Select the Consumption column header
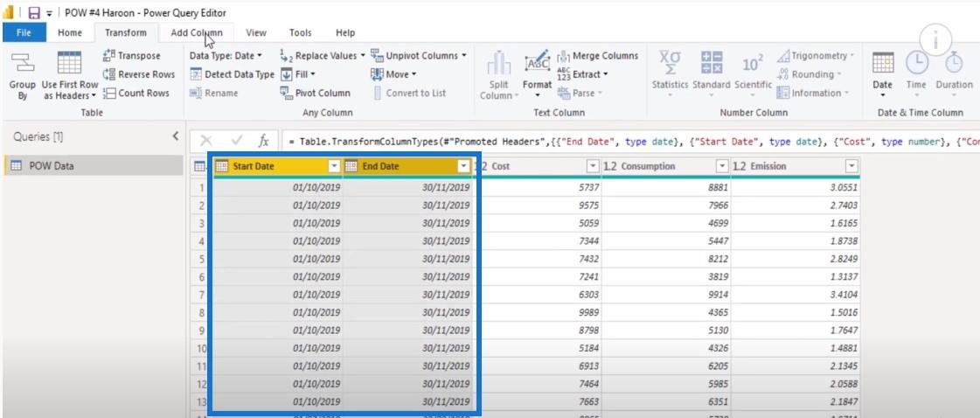 point(666,166)
